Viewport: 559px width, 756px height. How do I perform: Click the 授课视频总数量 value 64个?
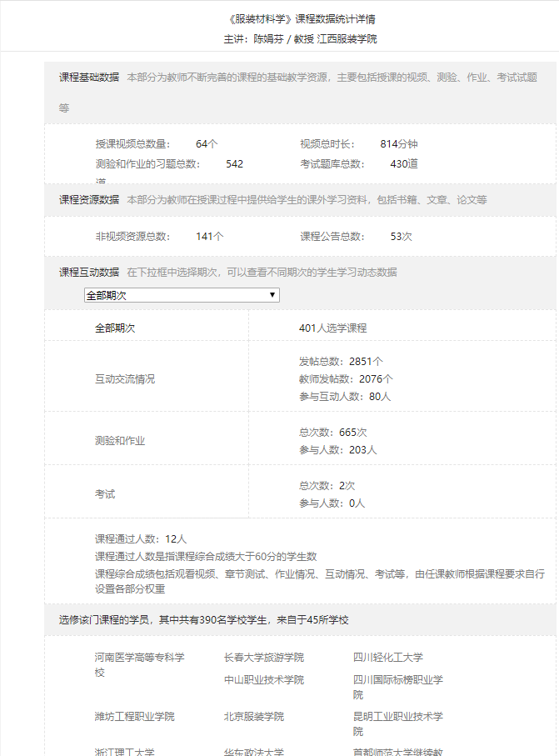[207, 144]
